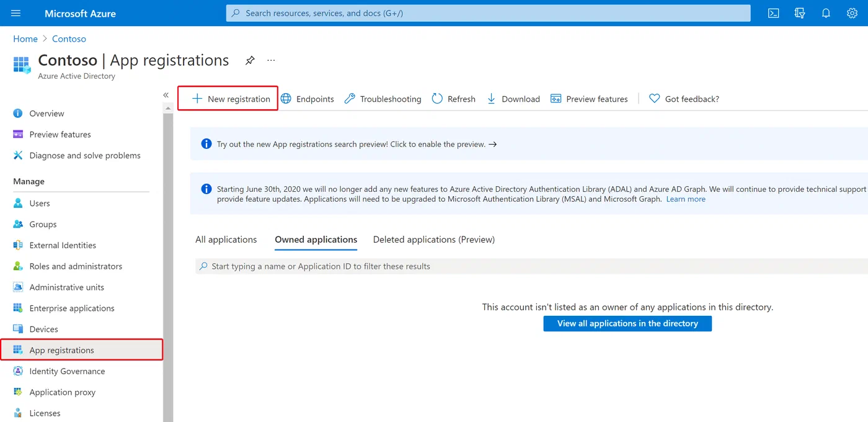Click the Refresh circular arrow icon

(x=437, y=99)
